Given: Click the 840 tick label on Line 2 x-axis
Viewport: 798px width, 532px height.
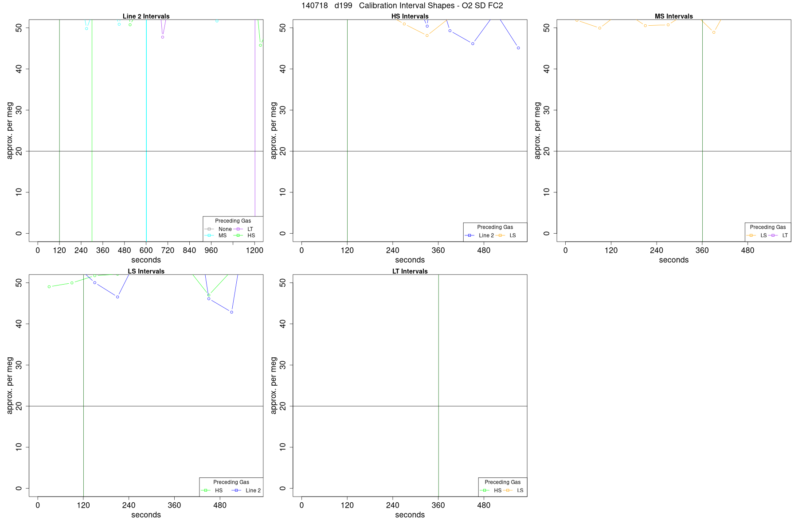Looking at the screenshot, I should pyautogui.click(x=189, y=250).
